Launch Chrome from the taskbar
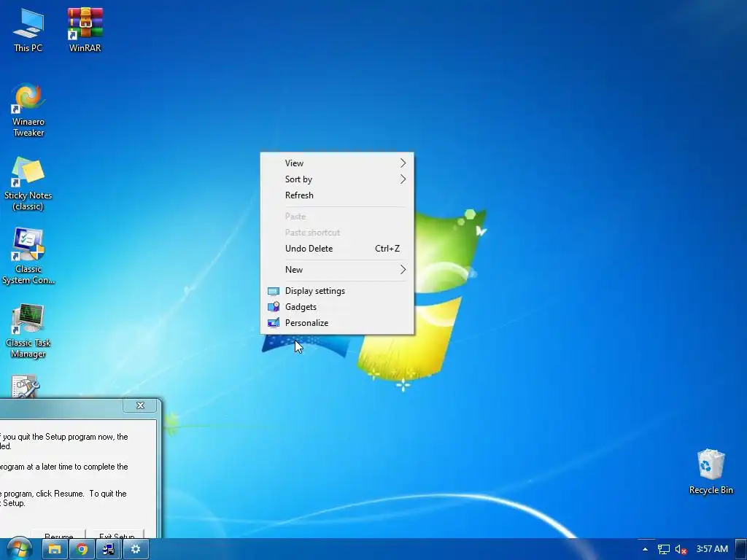This screenshot has height=560, width=747. click(82, 550)
